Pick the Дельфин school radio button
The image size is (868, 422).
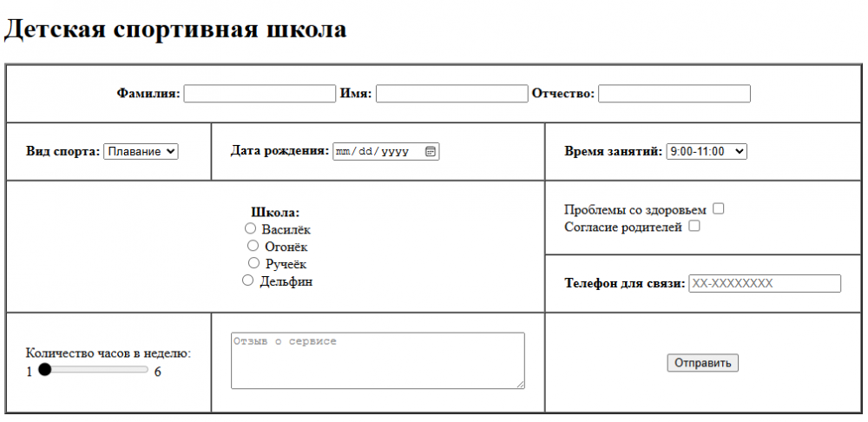tap(248, 280)
